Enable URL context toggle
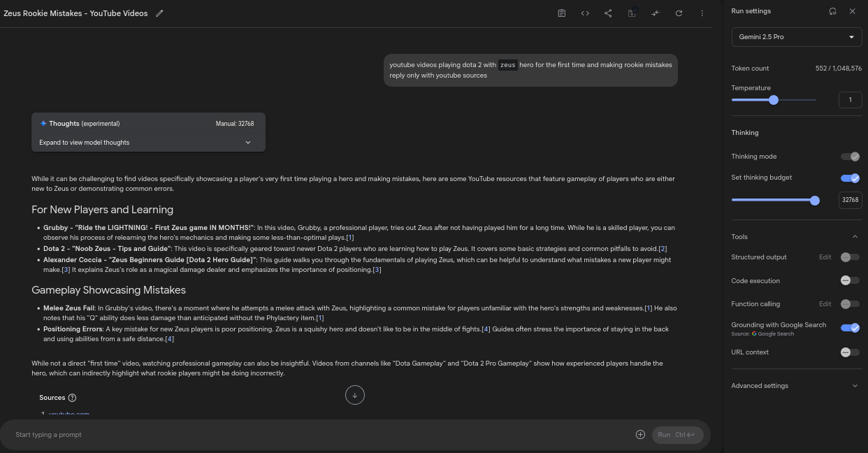 pyautogui.click(x=850, y=352)
